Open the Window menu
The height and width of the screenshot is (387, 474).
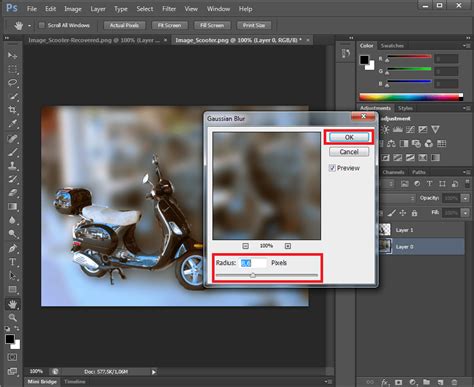218,9
